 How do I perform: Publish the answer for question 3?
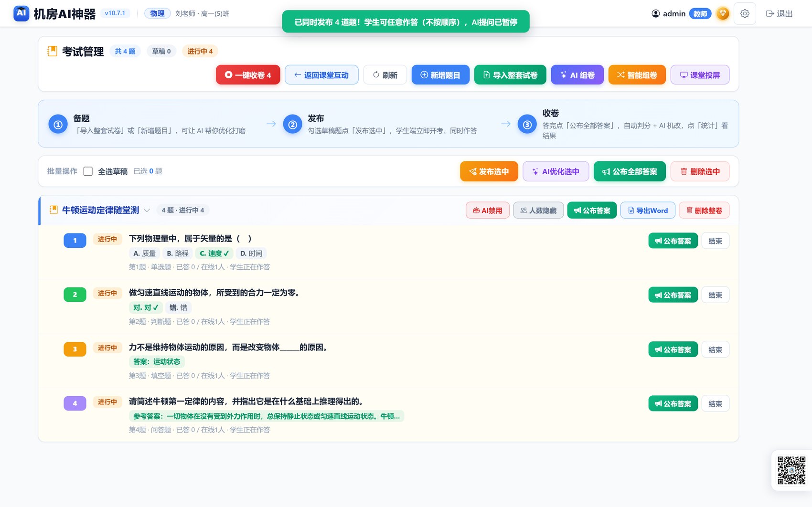pos(673,349)
